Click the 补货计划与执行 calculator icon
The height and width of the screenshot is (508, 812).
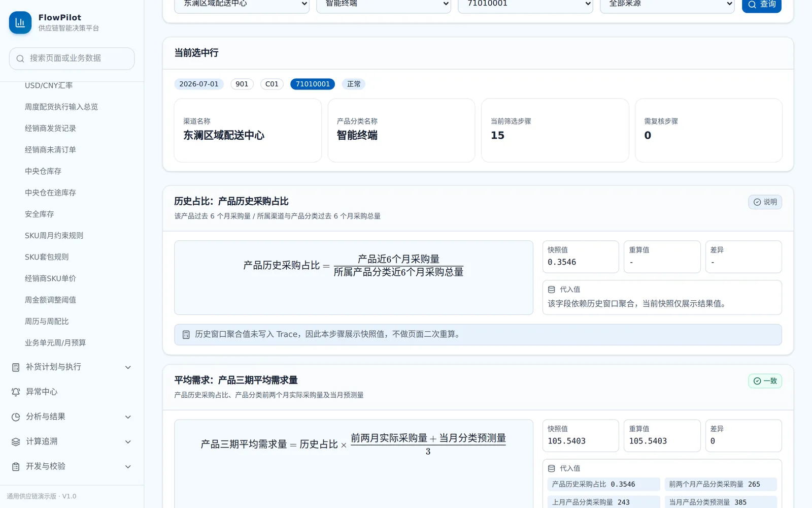pos(16,367)
